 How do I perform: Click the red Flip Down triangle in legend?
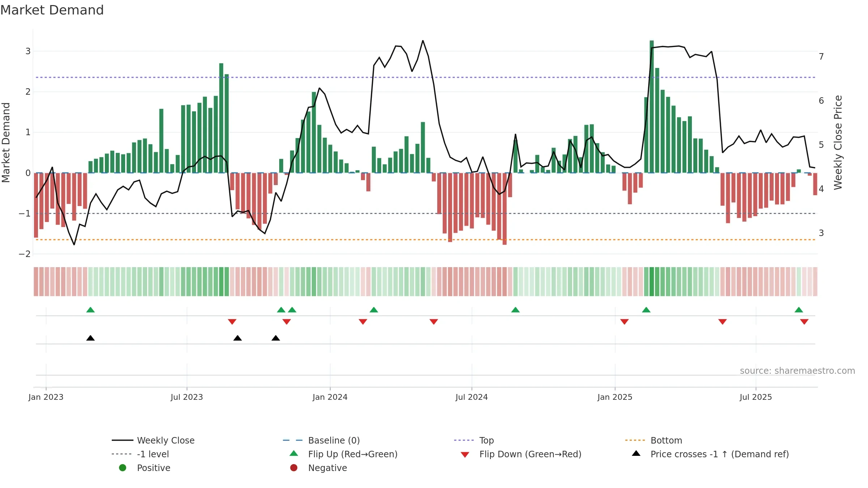pos(465,455)
